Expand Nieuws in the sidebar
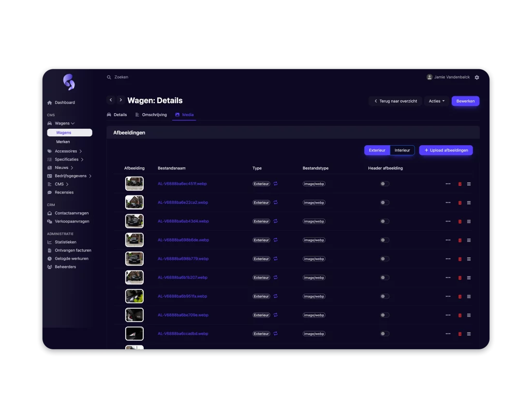532x418 pixels. [60, 167]
